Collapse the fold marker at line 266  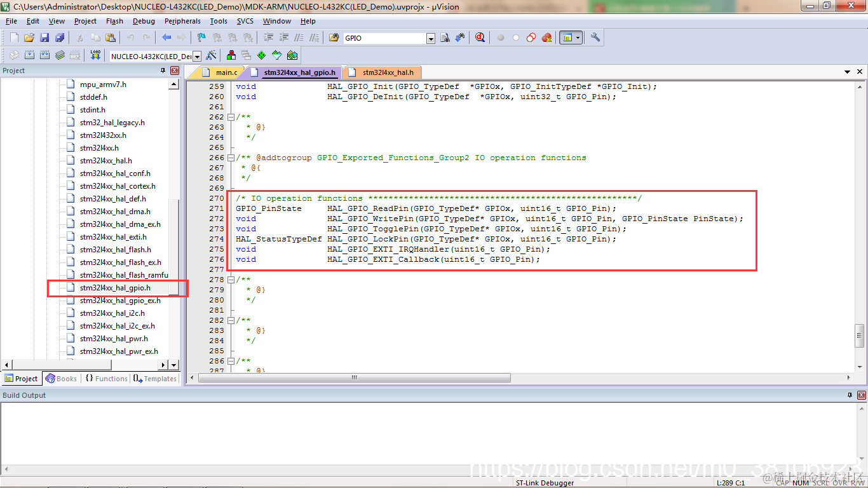(231, 158)
